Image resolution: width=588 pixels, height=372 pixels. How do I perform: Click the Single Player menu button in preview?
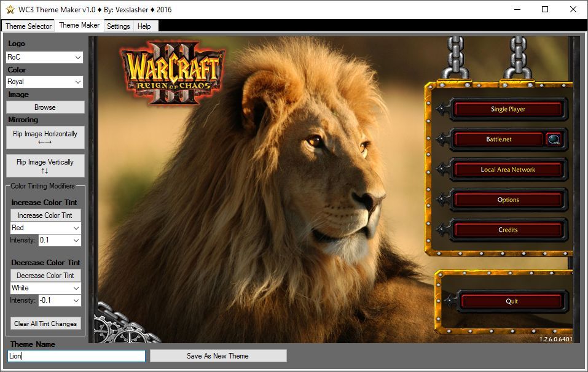tap(508, 109)
